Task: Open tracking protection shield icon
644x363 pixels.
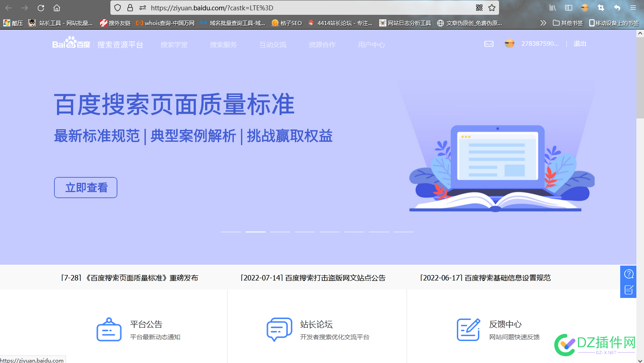Action: pos(118,8)
